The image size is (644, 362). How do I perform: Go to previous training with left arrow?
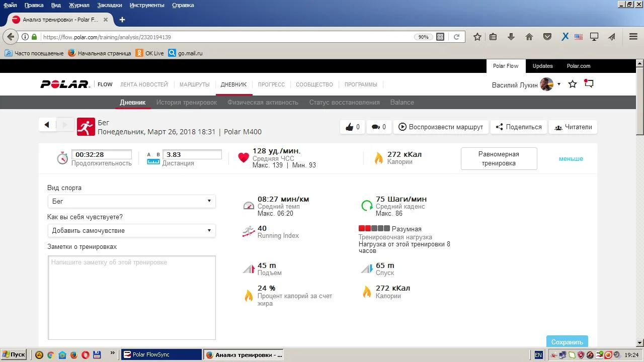(x=47, y=125)
